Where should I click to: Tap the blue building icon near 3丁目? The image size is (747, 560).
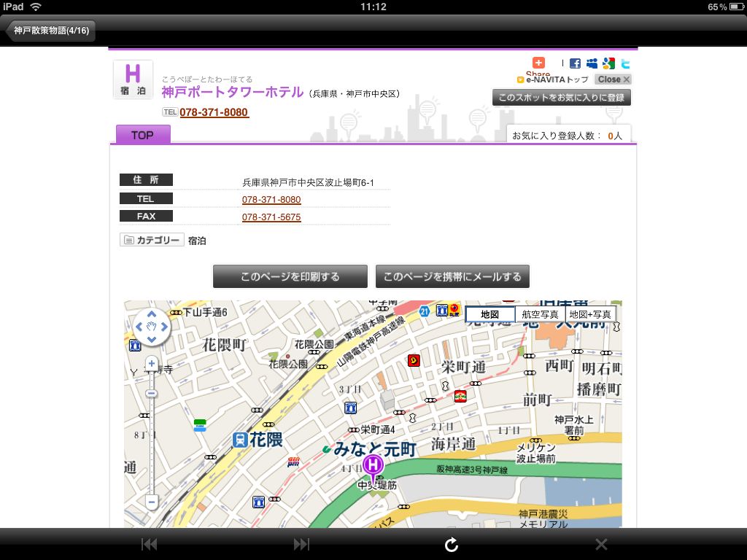coord(351,408)
